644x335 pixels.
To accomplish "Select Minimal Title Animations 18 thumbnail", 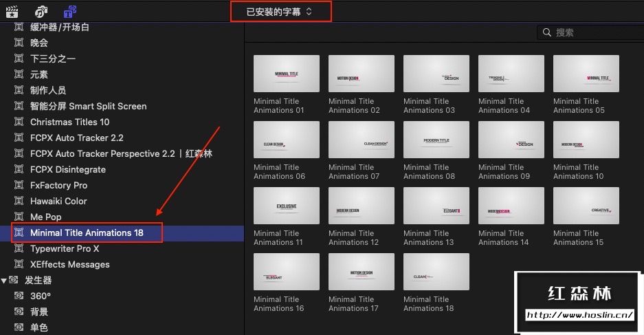I will point(436,272).
